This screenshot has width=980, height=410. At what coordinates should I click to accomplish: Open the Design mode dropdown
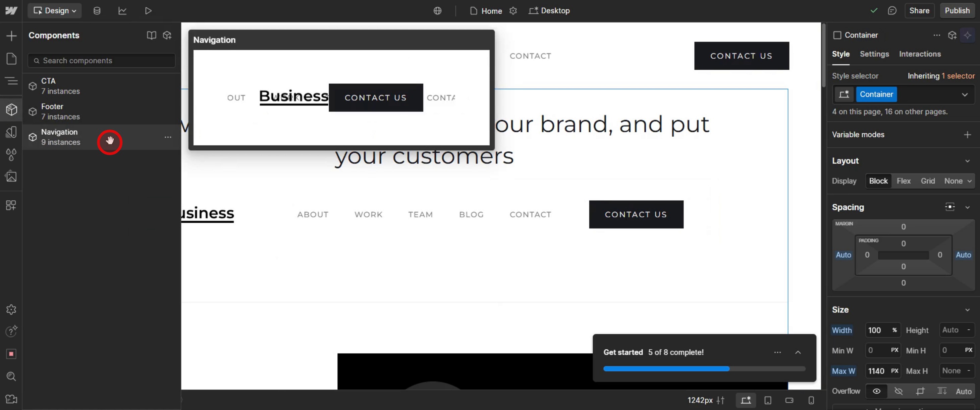coord(54,11)
